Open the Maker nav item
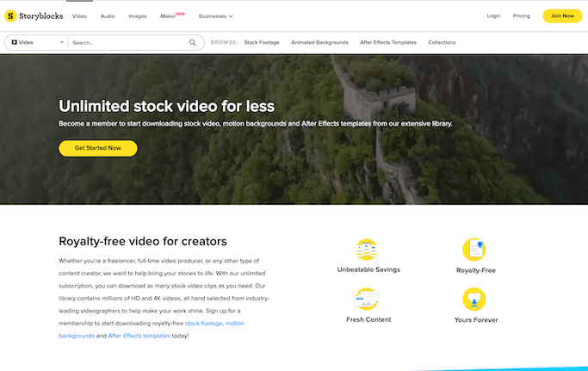Viewport: 588px width, 371px height. [172, 15]
